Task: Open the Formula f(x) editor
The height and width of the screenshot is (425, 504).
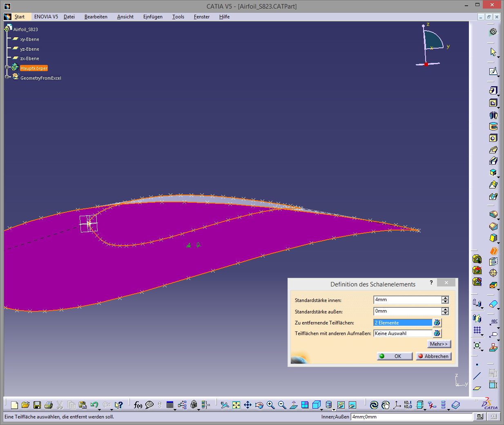Action: click(138, 405)
